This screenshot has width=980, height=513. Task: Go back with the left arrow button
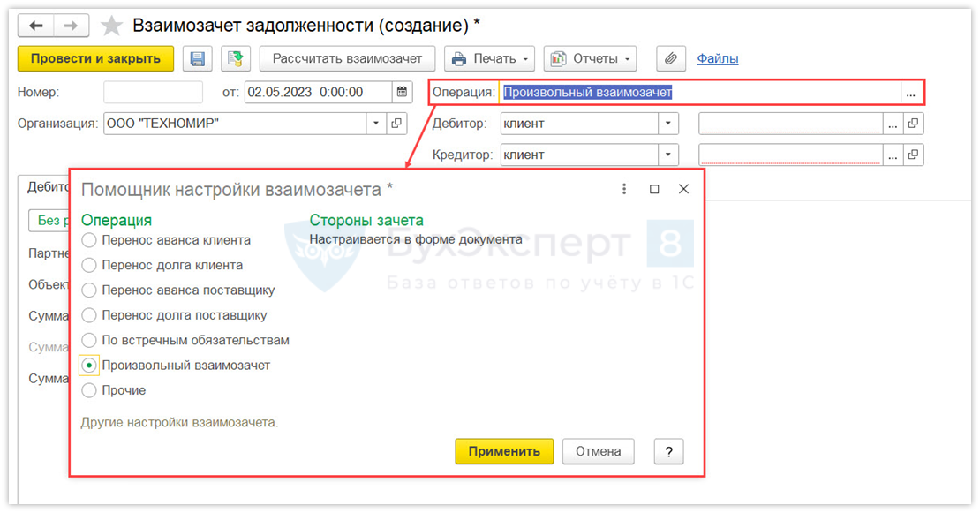(36, 26)
